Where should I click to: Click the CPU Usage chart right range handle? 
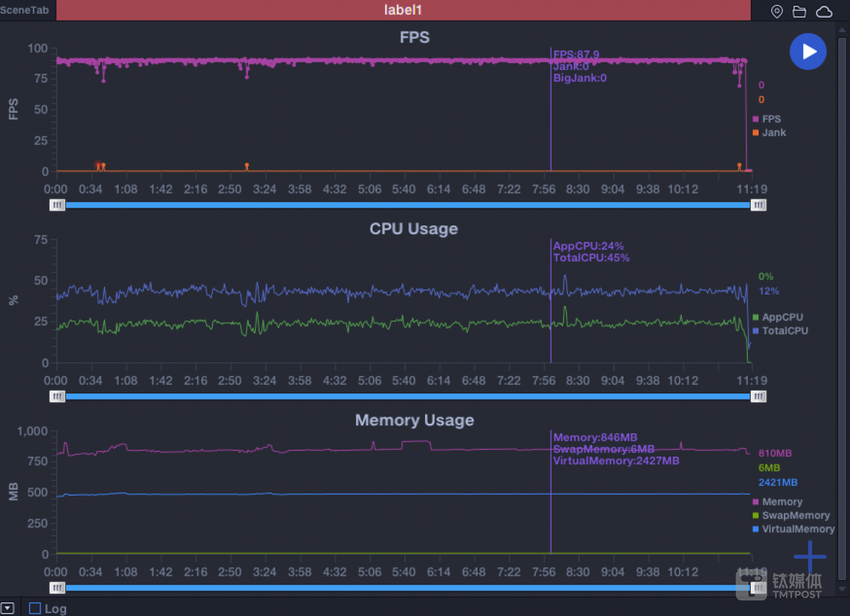point(759,397)
